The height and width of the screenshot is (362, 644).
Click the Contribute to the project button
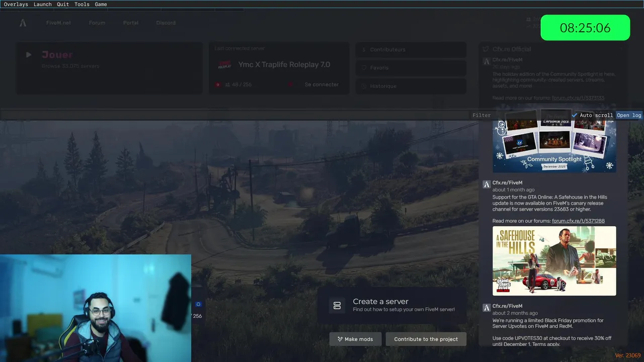point(426,339)
